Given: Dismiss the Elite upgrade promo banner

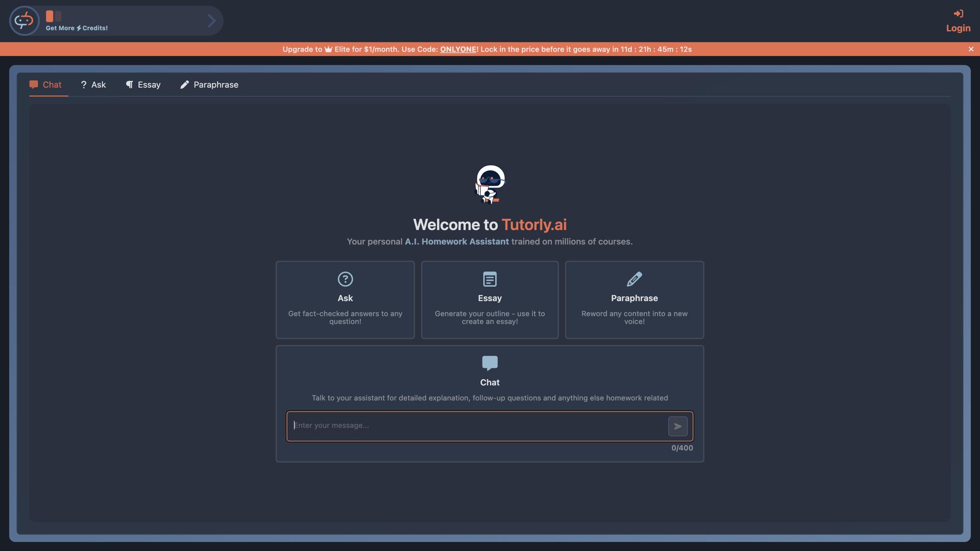Looking at the screenshot, I should (x=970, y=49).
